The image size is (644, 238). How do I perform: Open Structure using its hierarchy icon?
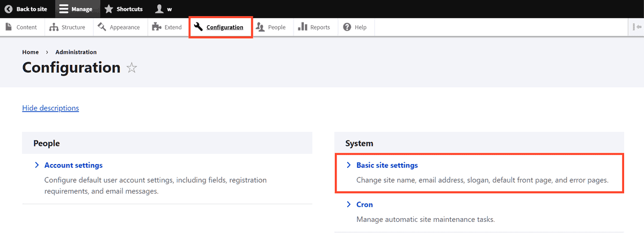(54, 27)
